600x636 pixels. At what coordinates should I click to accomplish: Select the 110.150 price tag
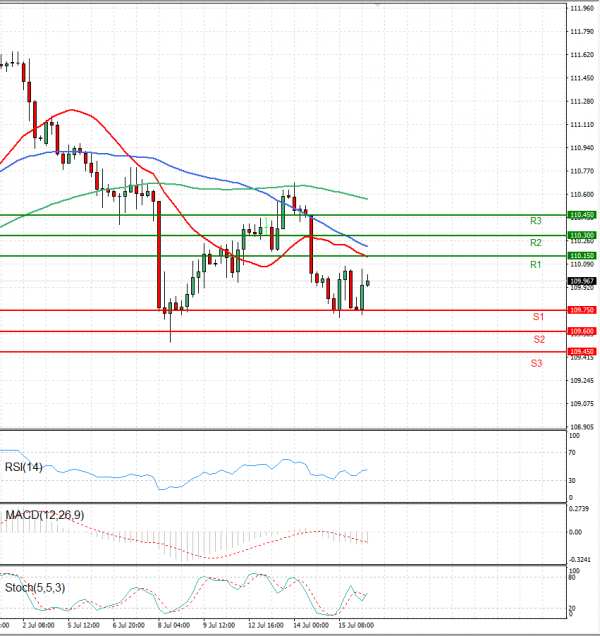point(582,256)
